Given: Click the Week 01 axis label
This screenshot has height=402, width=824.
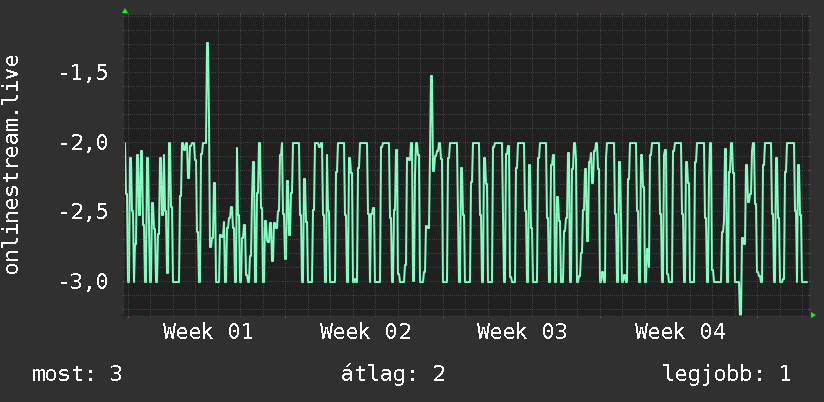Looking at the screenshot, I should (x=208, y=332).
